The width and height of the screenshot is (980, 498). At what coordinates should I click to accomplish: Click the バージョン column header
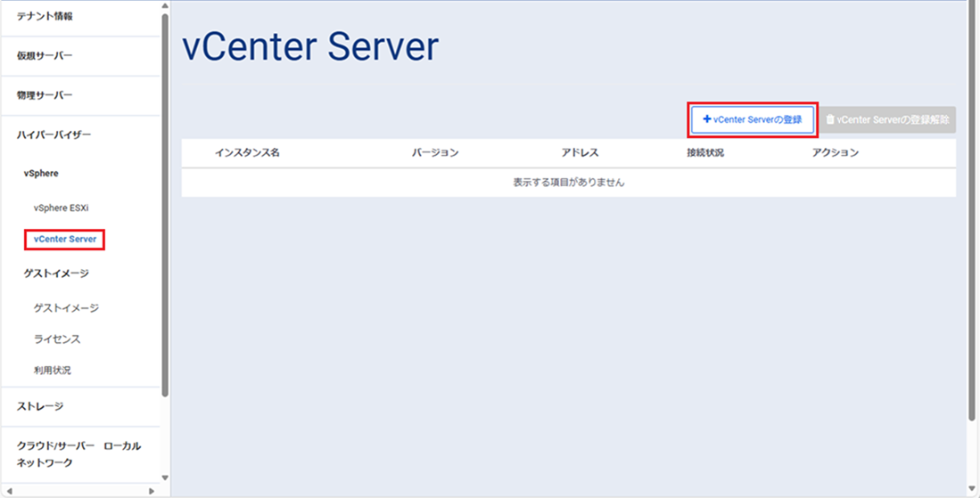point(435,153)
